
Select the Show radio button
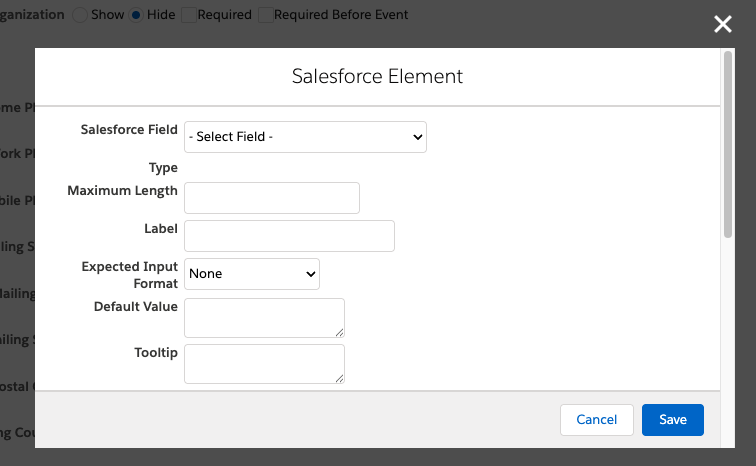(x=80, y=15)
